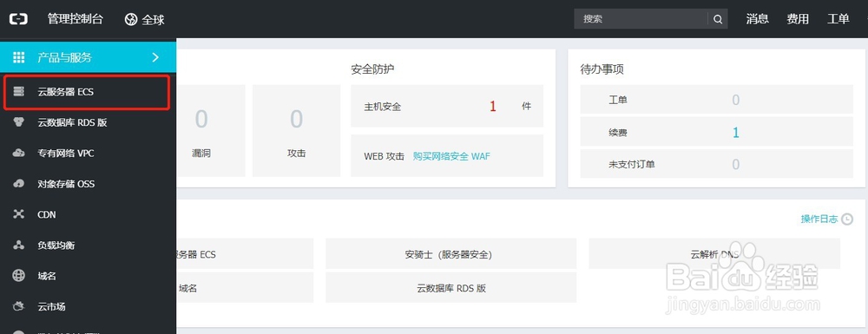Open the 云解析 DNS shortcut
Viewport: 868px width, 334px height.
714,254
